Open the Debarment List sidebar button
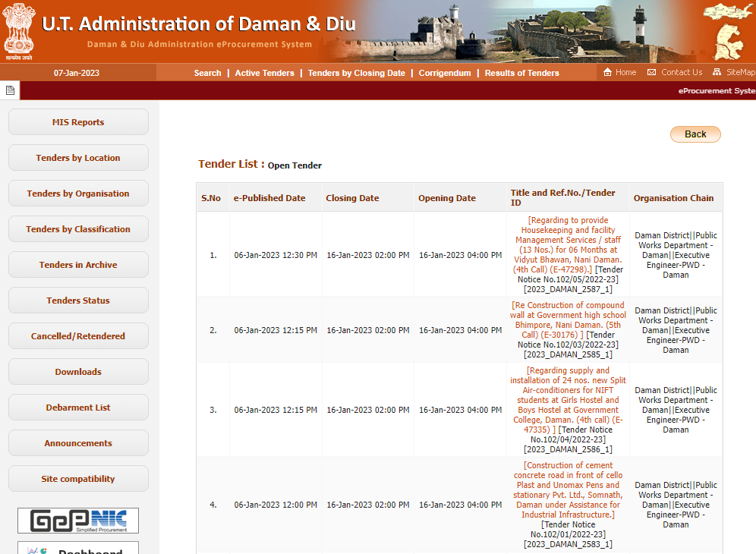 point(78,408)
